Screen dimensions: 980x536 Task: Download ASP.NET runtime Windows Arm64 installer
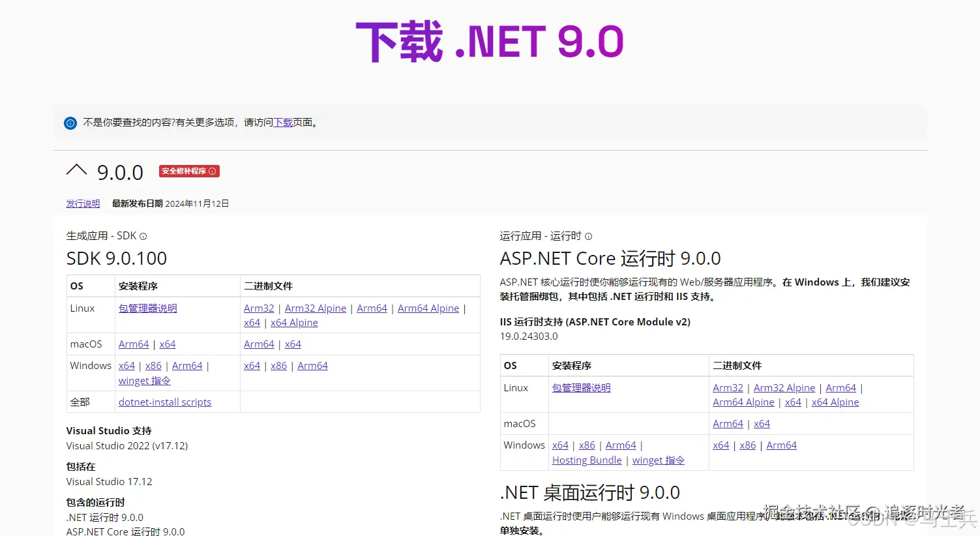coord(621,445)
